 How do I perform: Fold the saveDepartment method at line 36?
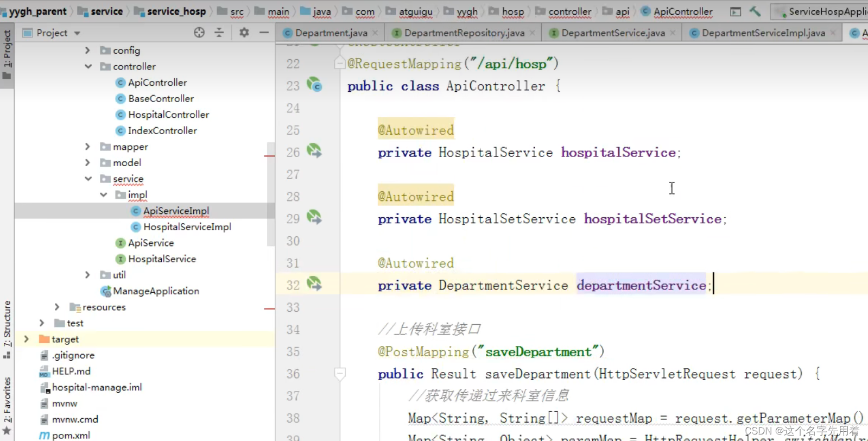point(340,374)
